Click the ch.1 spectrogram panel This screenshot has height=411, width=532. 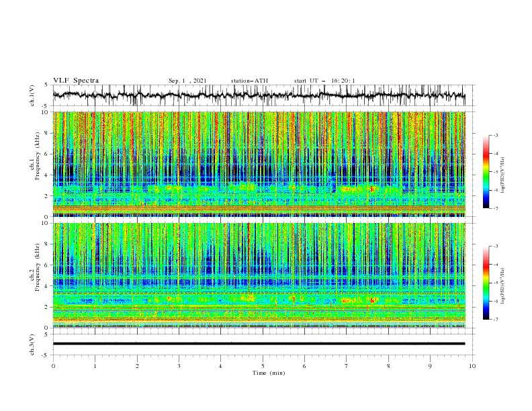coord(259,164)
